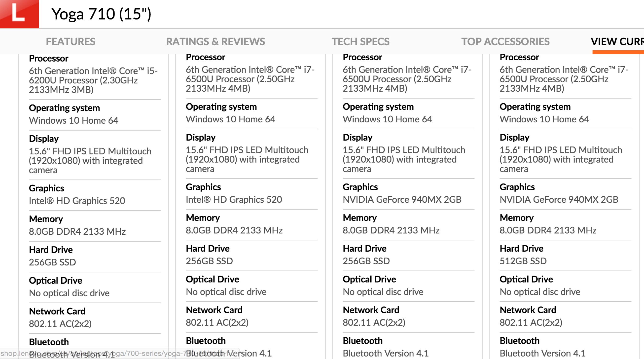644x359 pixels.
Task: Click third column Optical Drive heading
Action: [369, 279]
